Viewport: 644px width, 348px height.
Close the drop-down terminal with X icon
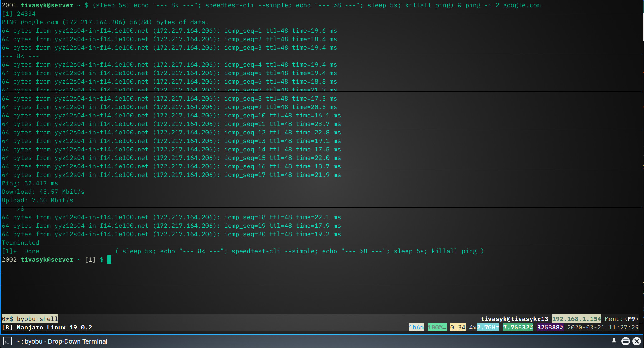tap(637, 341)
